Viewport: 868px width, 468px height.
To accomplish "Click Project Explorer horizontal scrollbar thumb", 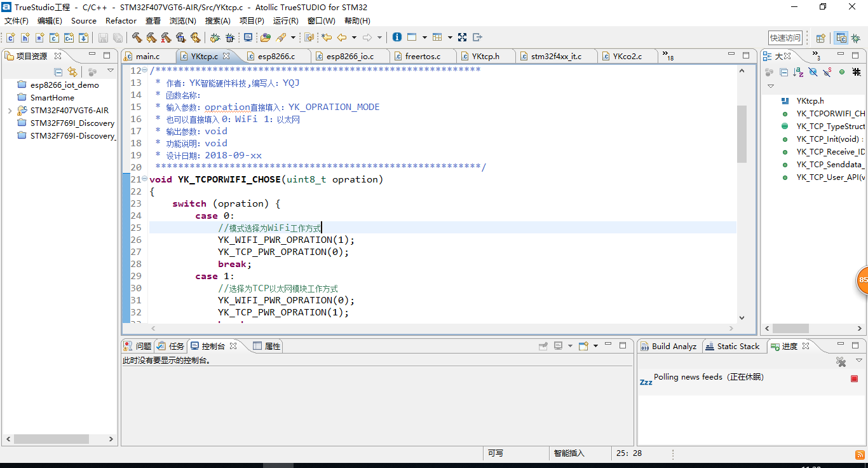I will [x=51, y=439].
